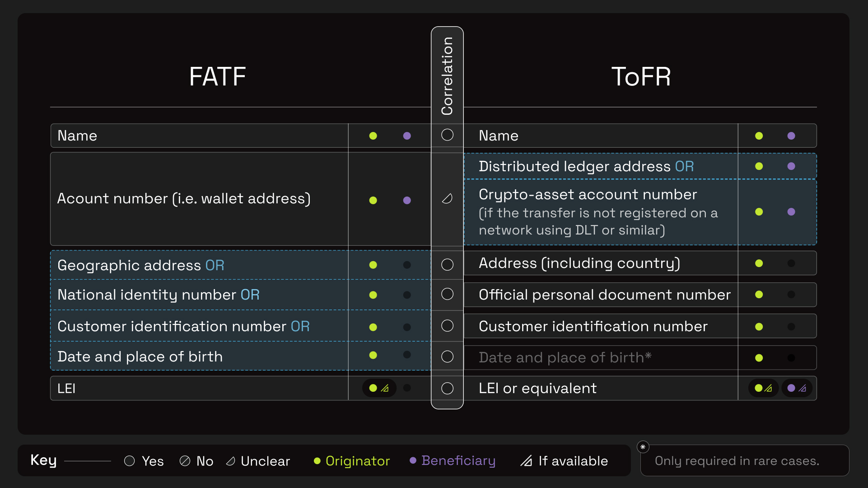Toggle the correlation circle beside Geographic address
The image size is (868, 488).
coord(447,265)
